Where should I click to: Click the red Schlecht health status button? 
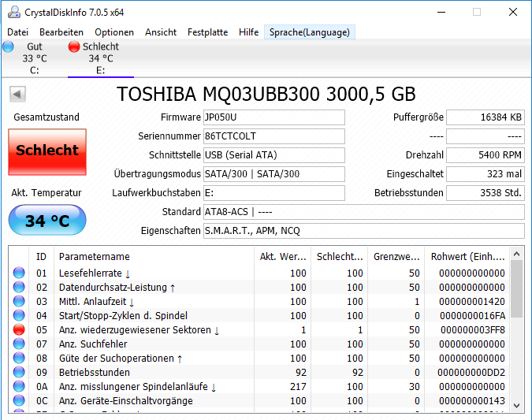(47, 151)
